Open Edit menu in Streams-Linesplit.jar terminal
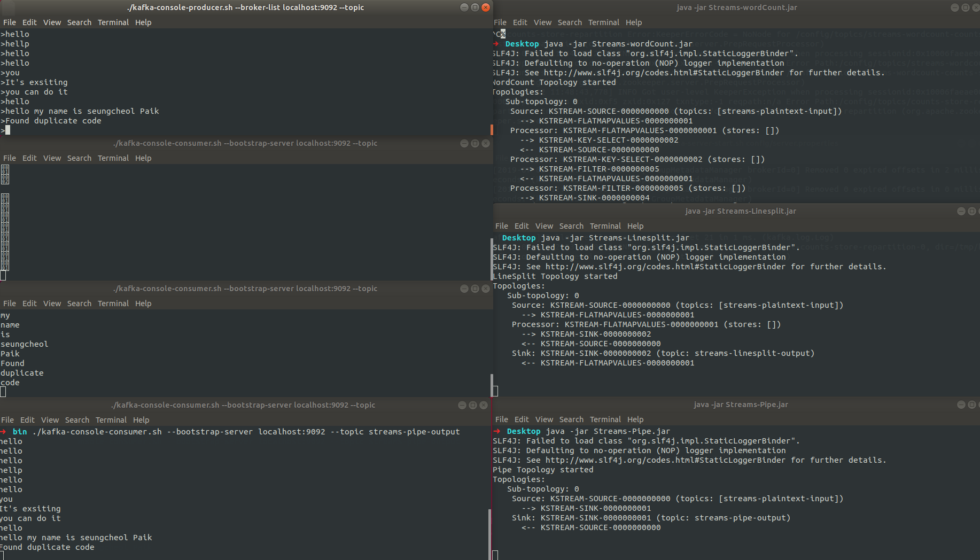Viewport: 980px width, 560px height. point(522,226)
